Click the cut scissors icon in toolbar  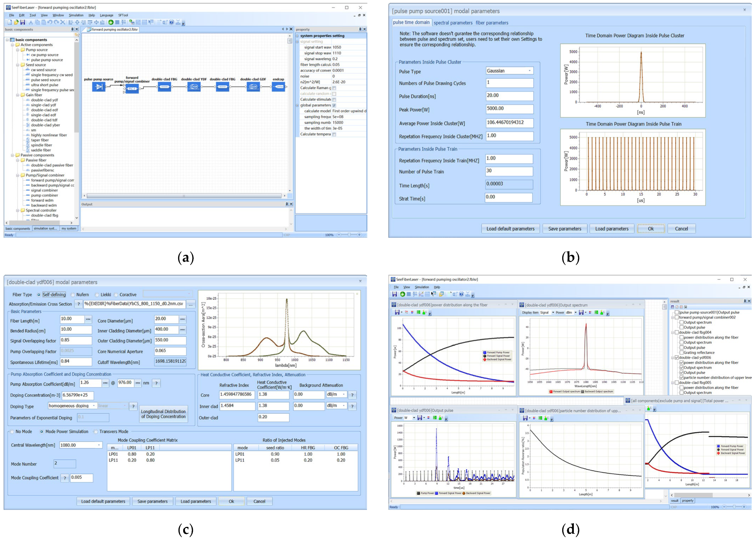[31, 22]
